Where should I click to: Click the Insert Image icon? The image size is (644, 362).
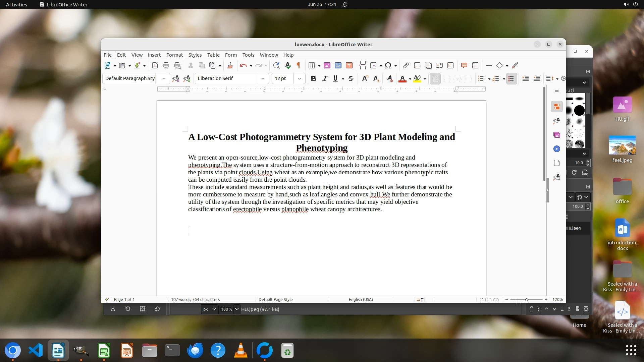327,65
